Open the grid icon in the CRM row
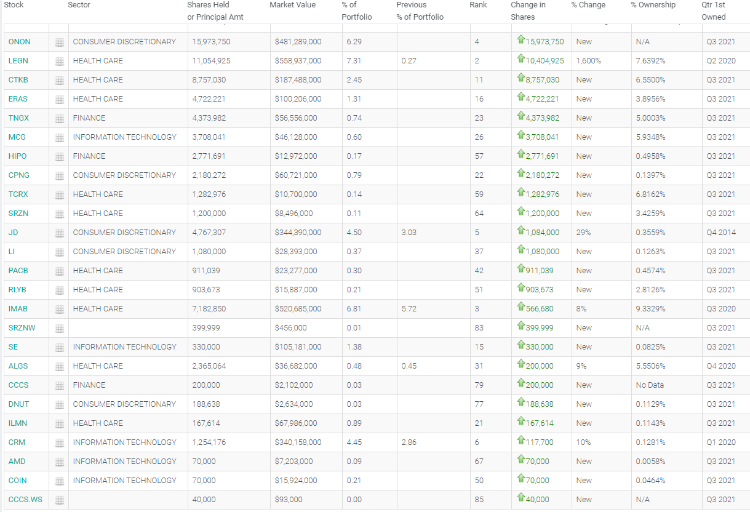This screenshot has height=512, width=750. coord(59,443)
